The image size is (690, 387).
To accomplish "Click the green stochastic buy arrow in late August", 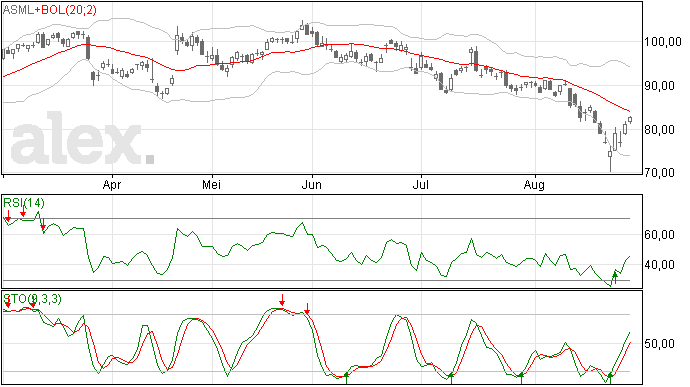I will pos(610,378).
